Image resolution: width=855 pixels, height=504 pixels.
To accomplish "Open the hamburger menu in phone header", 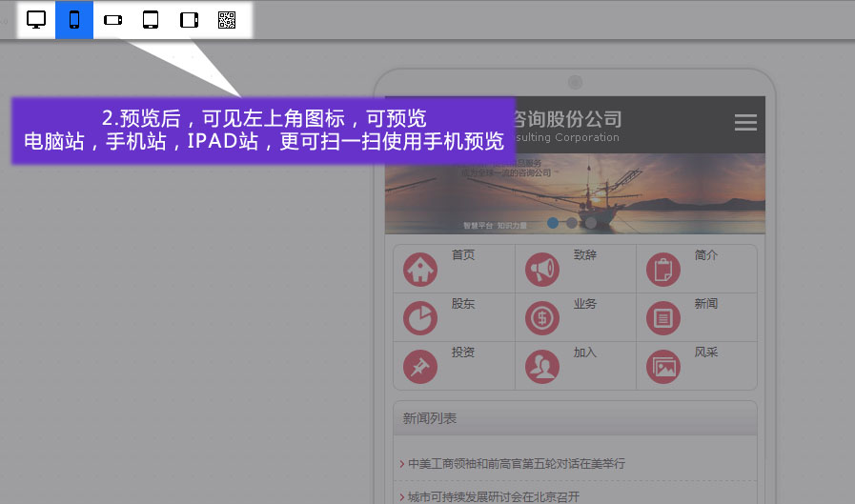I will pyautogui.click(x=745, y=123).
